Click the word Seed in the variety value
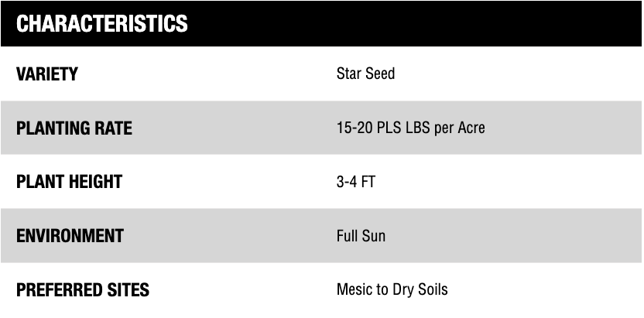The width and height of the screenshot is (644, 318). (x=380, y=74)
